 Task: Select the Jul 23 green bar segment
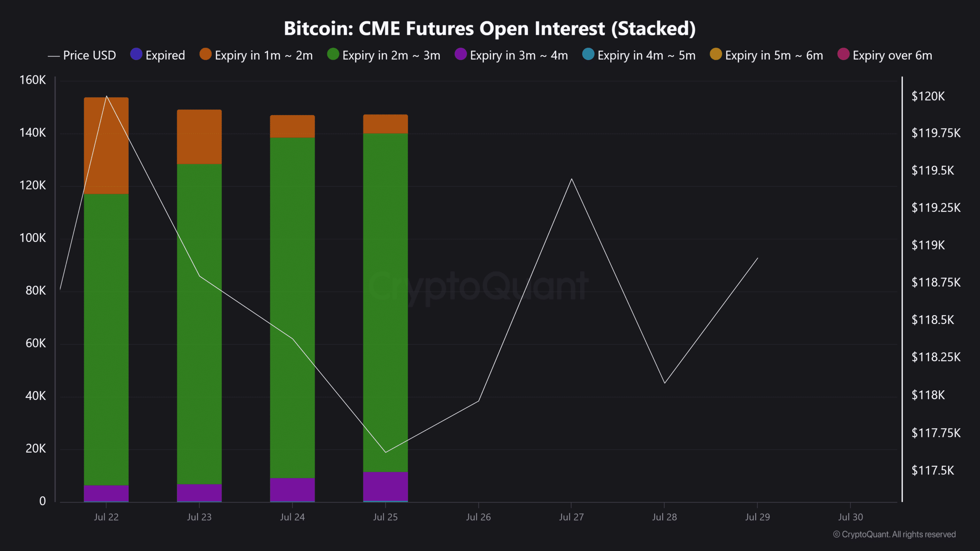click(x=199, y=324)
